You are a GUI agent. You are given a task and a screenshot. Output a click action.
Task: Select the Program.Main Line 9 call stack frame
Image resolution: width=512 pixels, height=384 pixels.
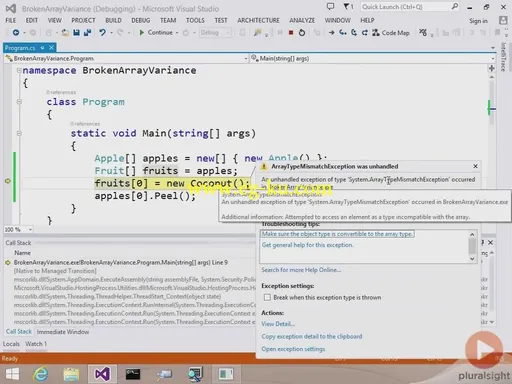[x=121, y=263]
